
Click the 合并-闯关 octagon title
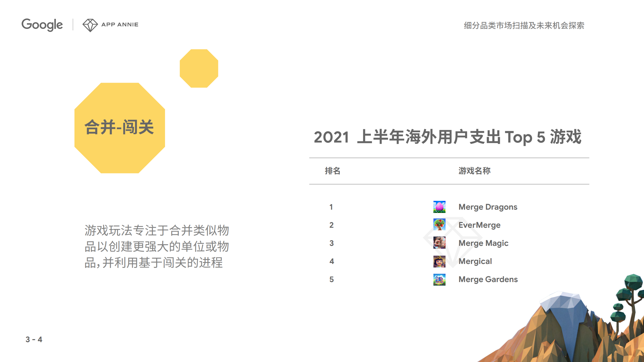(x=119, y=127)
